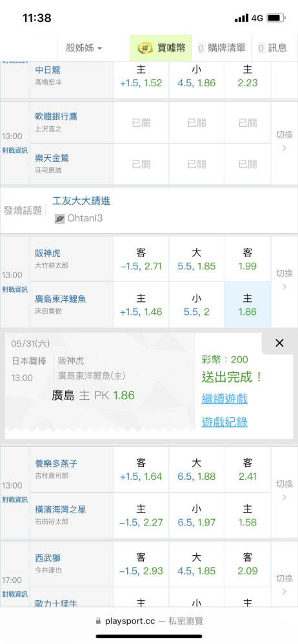Image resolution: width=298 pixels, height=644 pixels.
Task: Open the 殺姊姊 username dropdown
Action: pos(84,48)
